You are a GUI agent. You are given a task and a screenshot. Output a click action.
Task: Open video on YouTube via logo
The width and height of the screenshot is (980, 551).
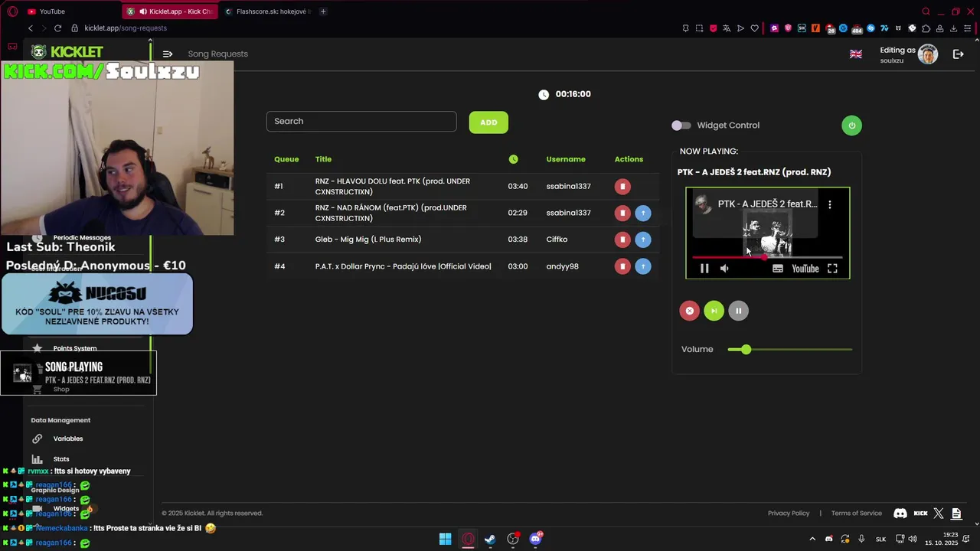805,269
